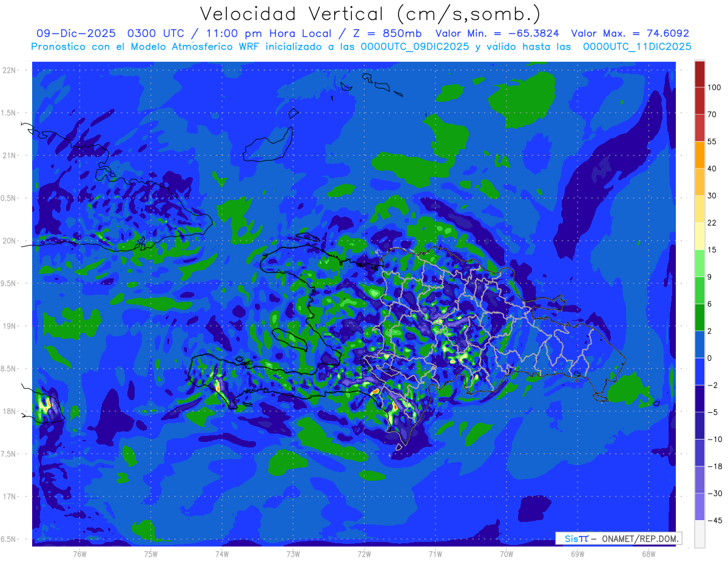
Task: Pick the violet-blue swatch between -18 and -10
Action: click(x=699, y=452)
